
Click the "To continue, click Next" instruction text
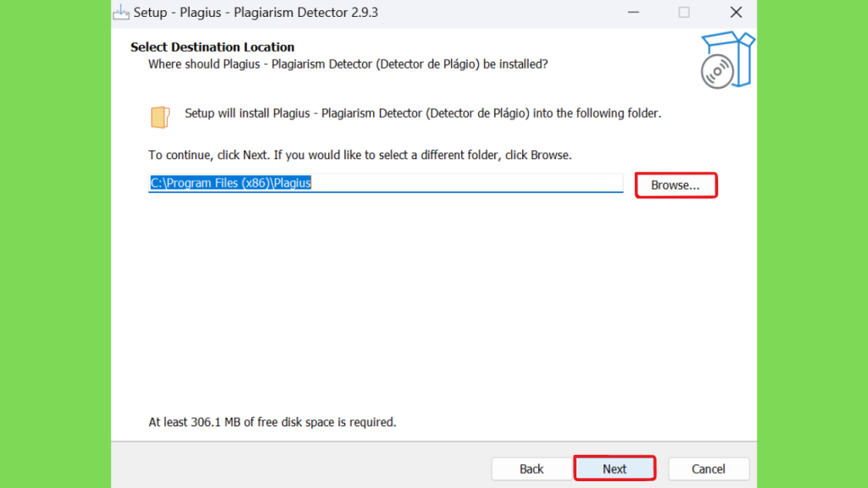click(x=359, y=155)
